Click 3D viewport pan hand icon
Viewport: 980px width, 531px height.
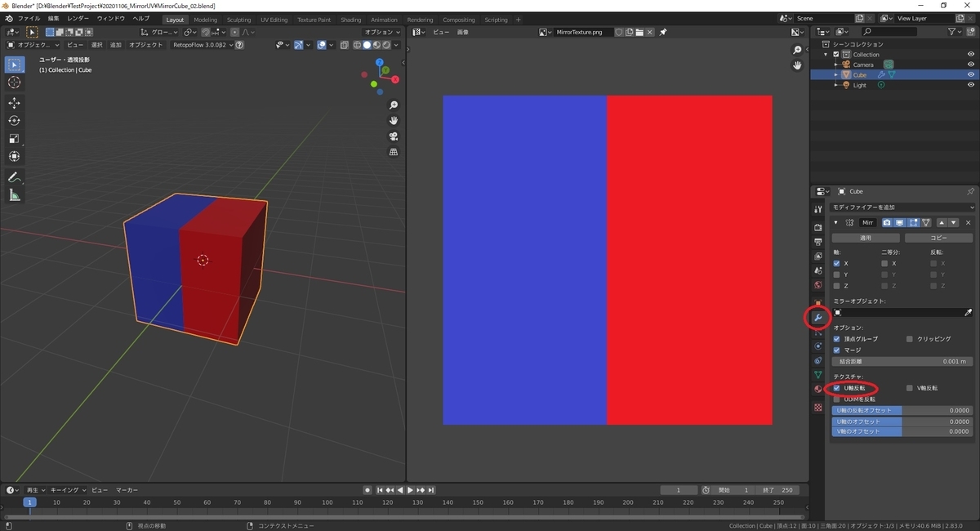[394, 121]
